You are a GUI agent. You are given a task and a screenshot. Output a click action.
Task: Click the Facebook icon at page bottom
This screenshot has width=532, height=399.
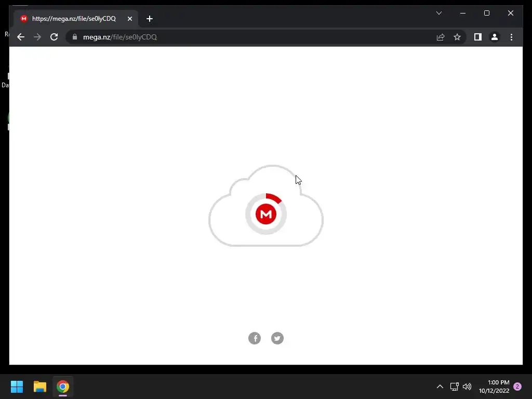click(255, 338)
